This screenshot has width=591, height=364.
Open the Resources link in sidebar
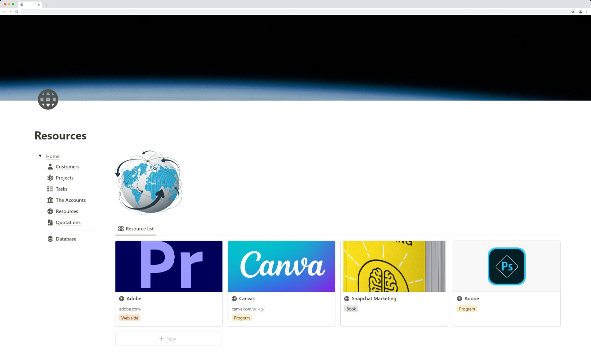(x=67, y=211)
